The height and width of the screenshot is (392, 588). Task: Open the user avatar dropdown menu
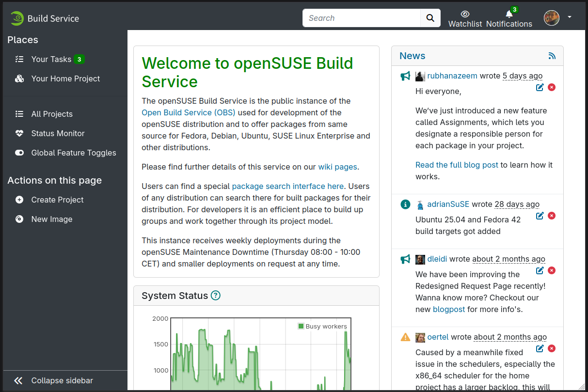click(x=557, y=18)
